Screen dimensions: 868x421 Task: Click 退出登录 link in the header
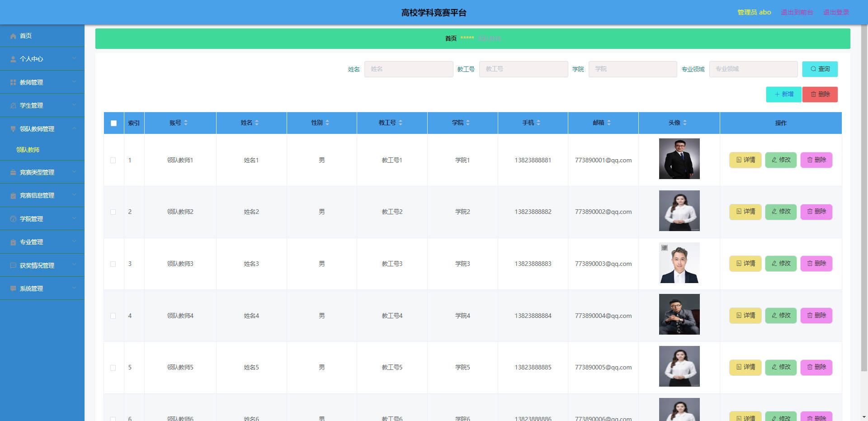[836, 12]
